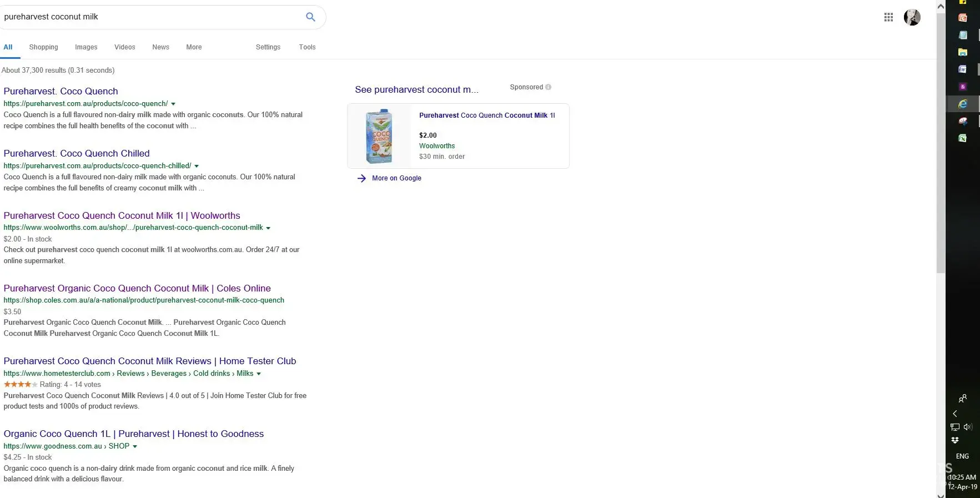Open Internet Explorer in the taskbar
980x498 pixels.
(x=963, y=104)
